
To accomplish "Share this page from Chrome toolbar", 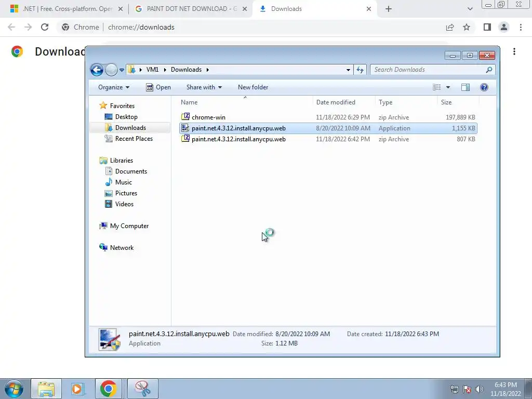I will click(x=450, y=27).
